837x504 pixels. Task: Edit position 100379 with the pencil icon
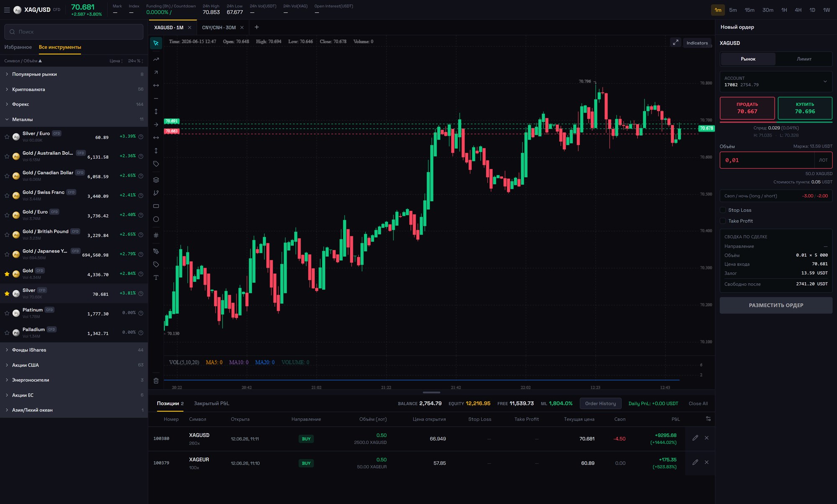[695, 462]
